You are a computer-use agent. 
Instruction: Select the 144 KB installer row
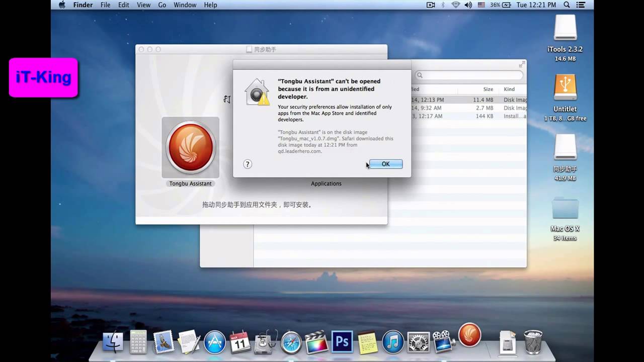tap(469, 116)
